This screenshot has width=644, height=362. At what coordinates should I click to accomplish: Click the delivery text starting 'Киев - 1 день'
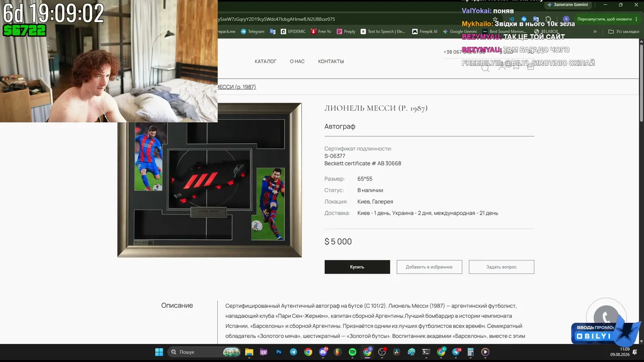click(x=428, y=213)
